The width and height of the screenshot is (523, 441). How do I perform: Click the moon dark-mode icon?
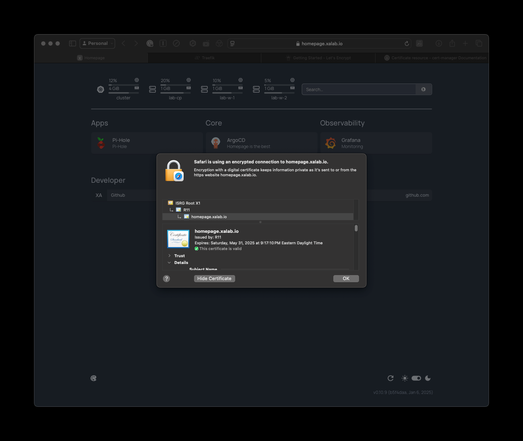coord(428,378)
